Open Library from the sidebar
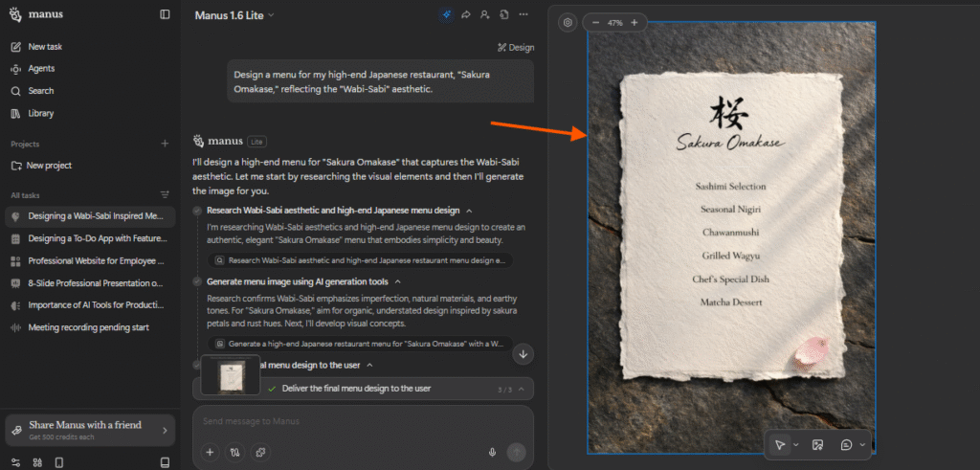Viewport: 980px width, 470px height. pyautogui.click(x=41, y=113)
